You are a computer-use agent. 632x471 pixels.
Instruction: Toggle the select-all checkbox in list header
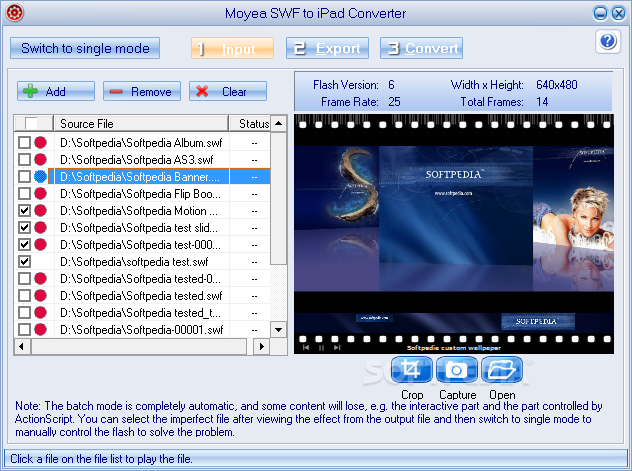[31, 123]
